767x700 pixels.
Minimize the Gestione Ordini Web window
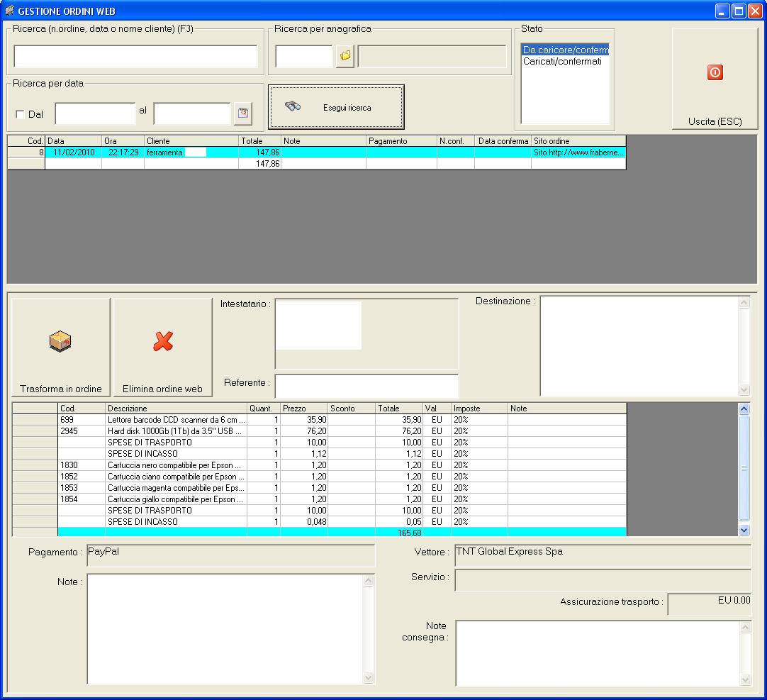(x=722, y=11)
